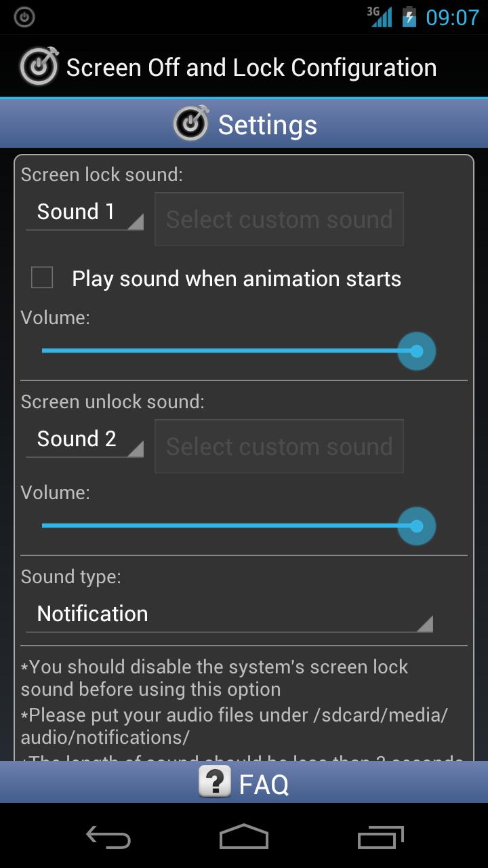Image resolution: width=488 pixels, height=868 pixels.
Task: Open the Sound 2 unlock sound dropdown
Action: (85, 440)
